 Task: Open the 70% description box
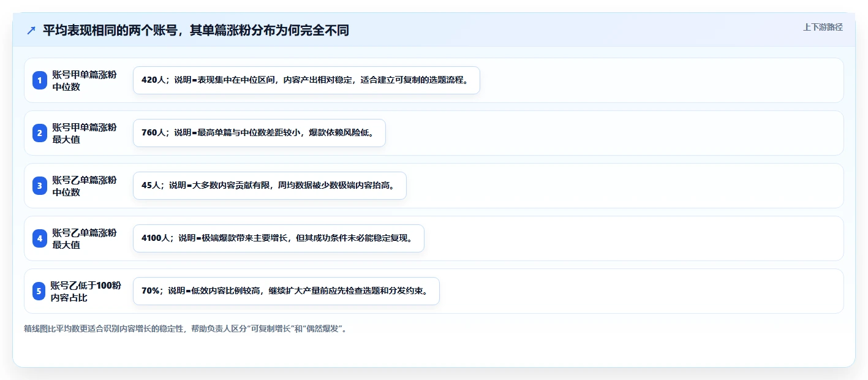pyautogui.click(x=286, y=291)
